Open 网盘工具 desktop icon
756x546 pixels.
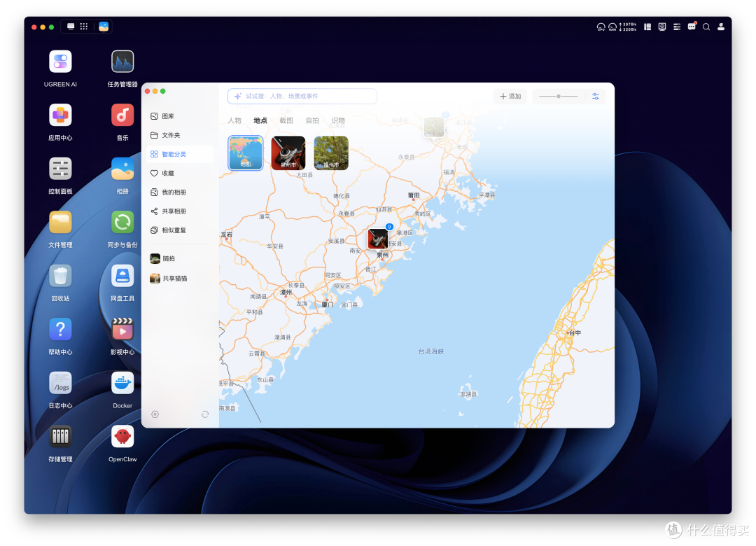[x=122, y=276]
